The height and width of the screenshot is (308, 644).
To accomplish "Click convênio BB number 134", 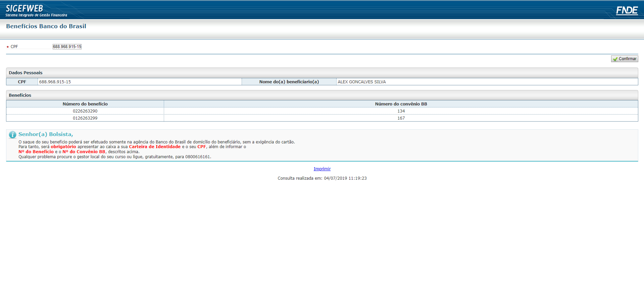I will (401, 111).
